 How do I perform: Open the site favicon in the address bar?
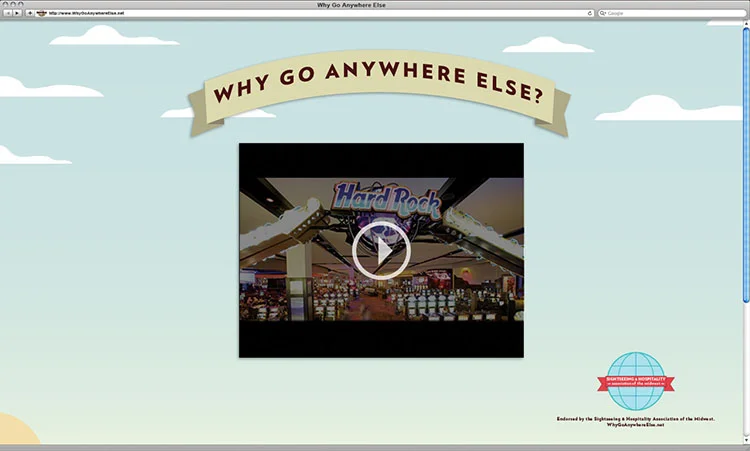coord(42,13)
